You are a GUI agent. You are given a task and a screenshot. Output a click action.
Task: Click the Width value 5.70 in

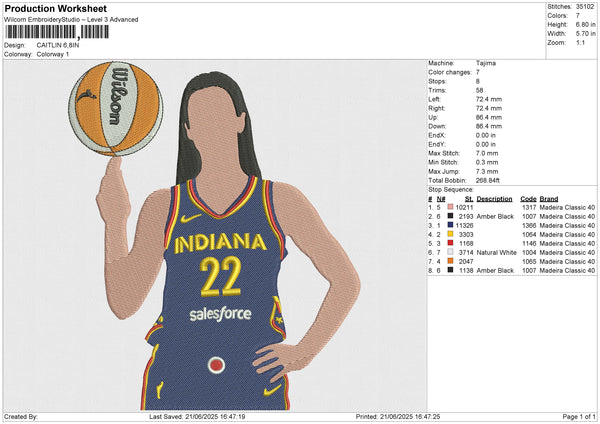coord(585,34)
